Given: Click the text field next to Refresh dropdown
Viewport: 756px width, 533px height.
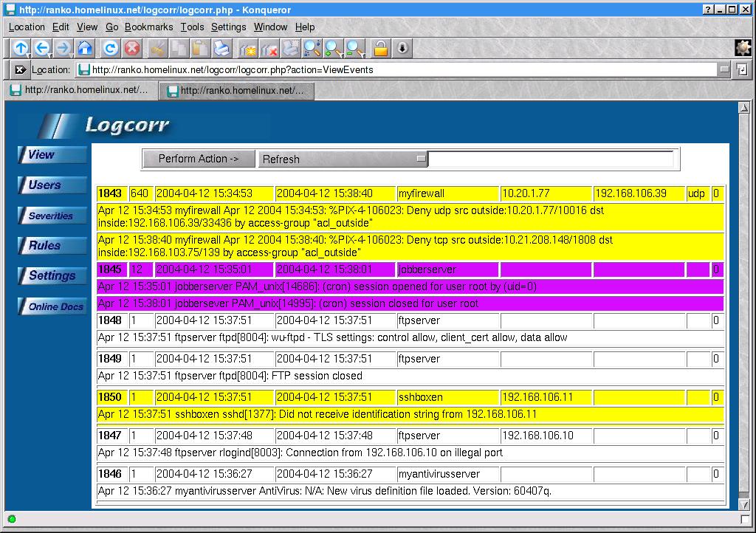Looking at the screenshot, I should (551, 159).
